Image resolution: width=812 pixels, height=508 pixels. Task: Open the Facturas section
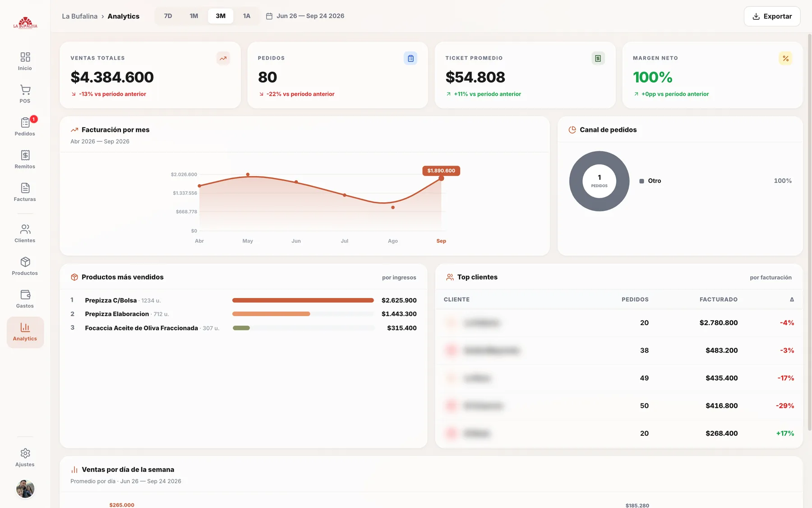tap(25, 192)
